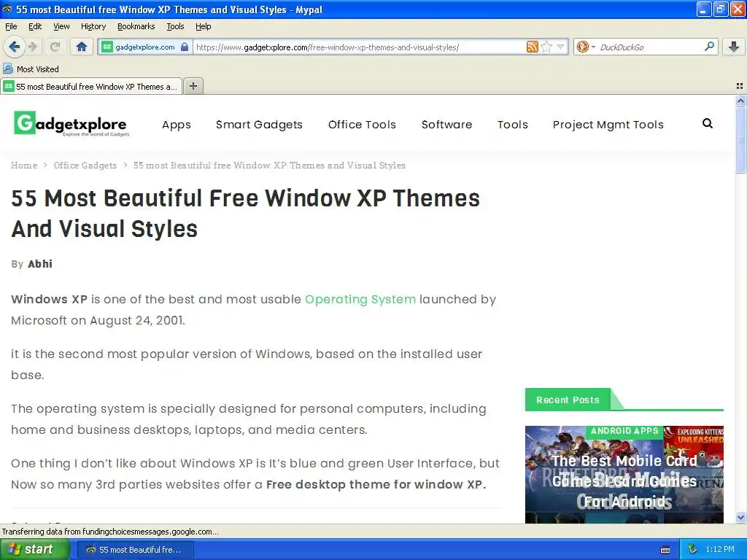Open the Project Mgmt Tools navigation link
Image resolution: width=747 pixels, height=560 pixels.
tap(608, 125)
